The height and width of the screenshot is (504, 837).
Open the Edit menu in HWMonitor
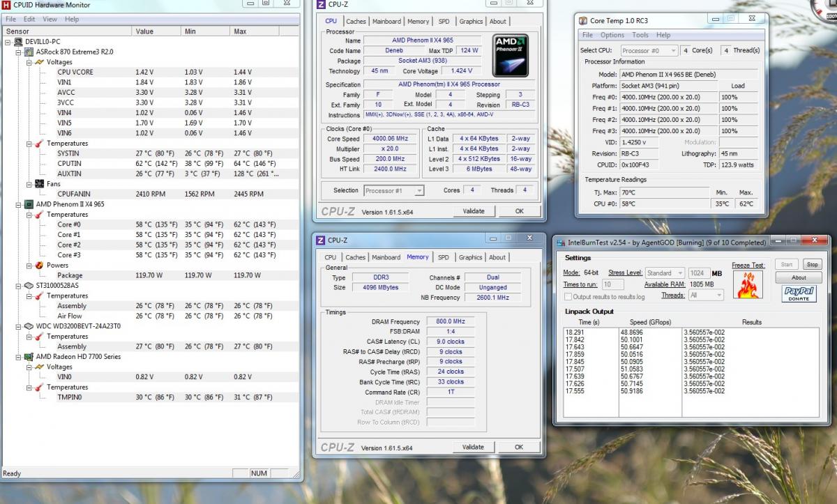point(29,19)
